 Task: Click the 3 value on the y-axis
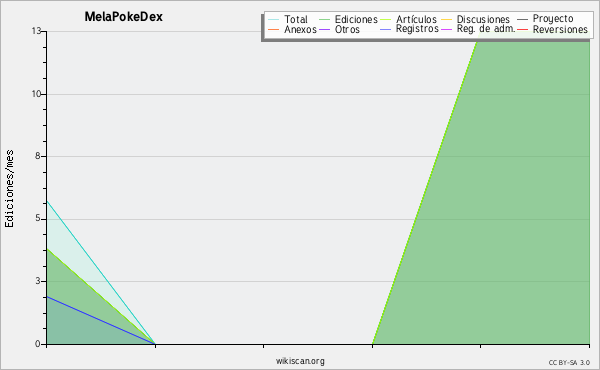click(x=38, y=281)
